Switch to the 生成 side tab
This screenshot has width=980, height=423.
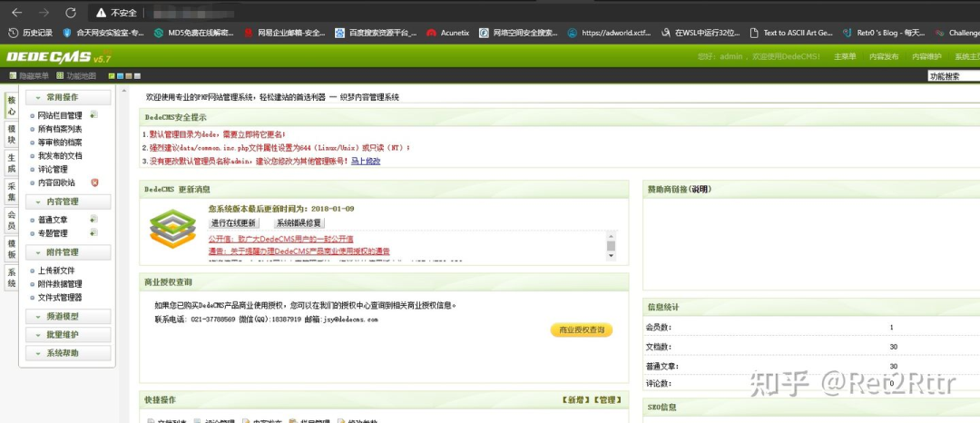pyautogui.click(x=11, y=163)
